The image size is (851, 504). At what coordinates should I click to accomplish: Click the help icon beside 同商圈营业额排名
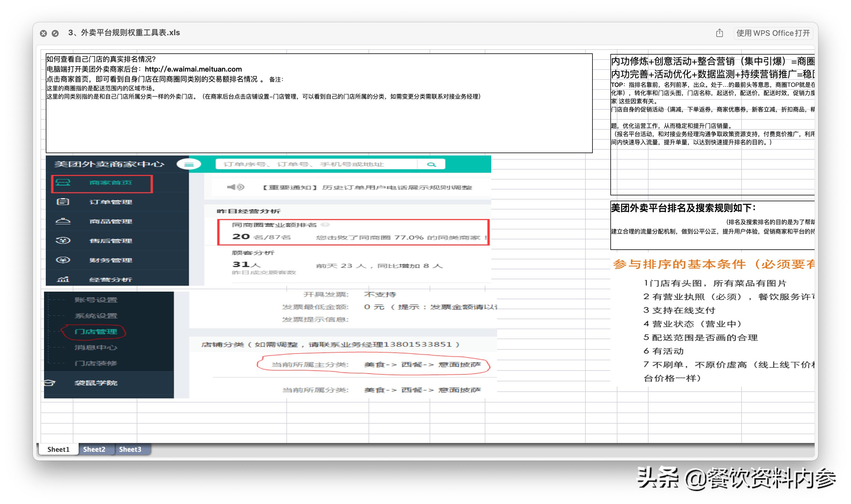325,225
